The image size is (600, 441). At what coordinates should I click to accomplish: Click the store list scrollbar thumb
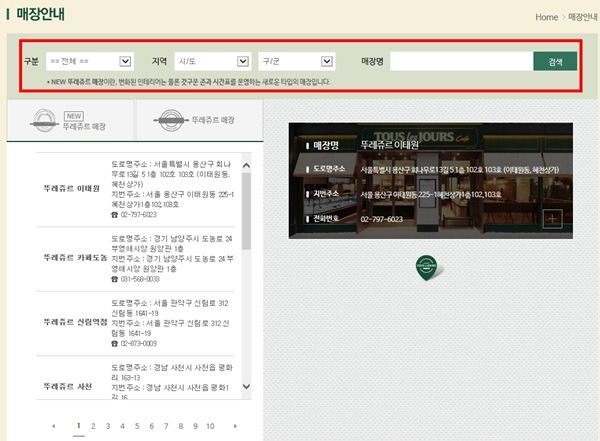[246, 211]
